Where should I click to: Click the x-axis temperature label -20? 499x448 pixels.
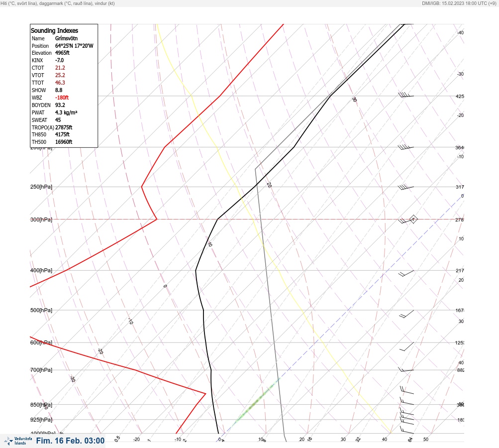(136, 440)
